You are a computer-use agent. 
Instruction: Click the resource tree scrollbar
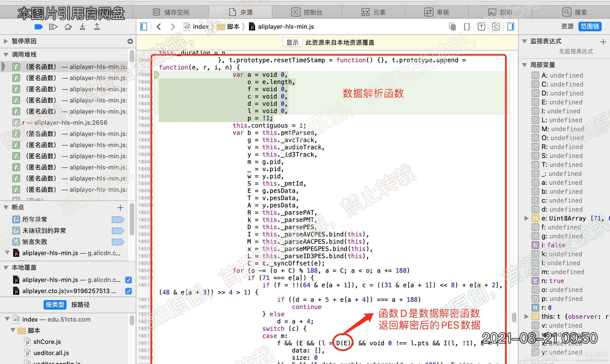click(132, 320)
